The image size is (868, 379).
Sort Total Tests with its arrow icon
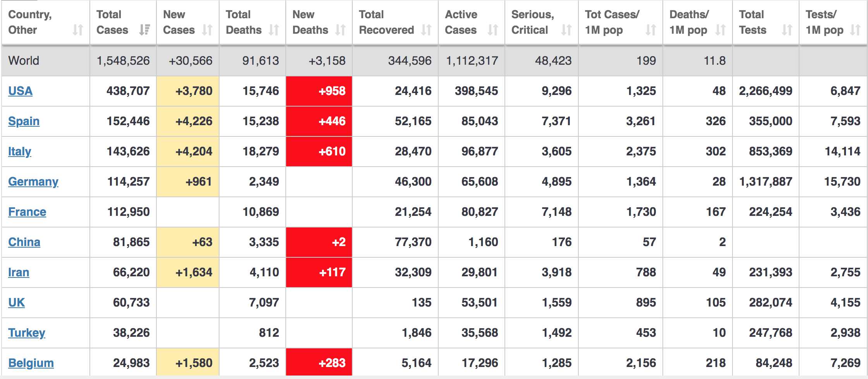[787, 30]
